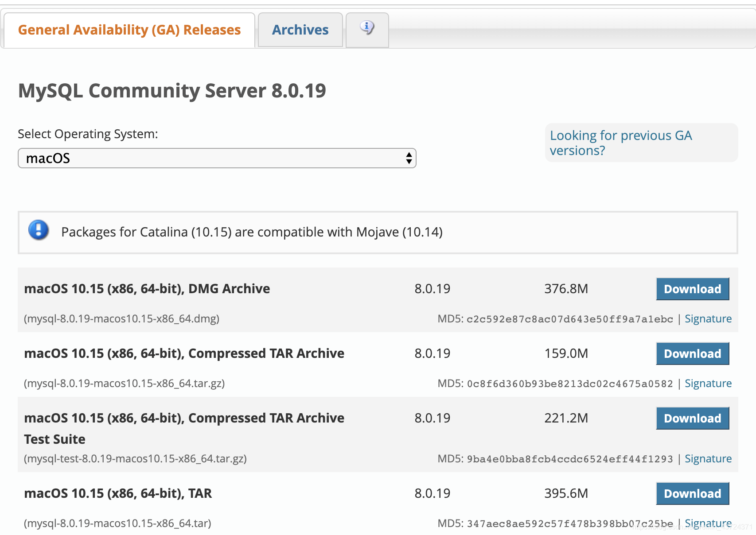
Task: Click the Select Operating System label
Action: click(x=88, y=134)
